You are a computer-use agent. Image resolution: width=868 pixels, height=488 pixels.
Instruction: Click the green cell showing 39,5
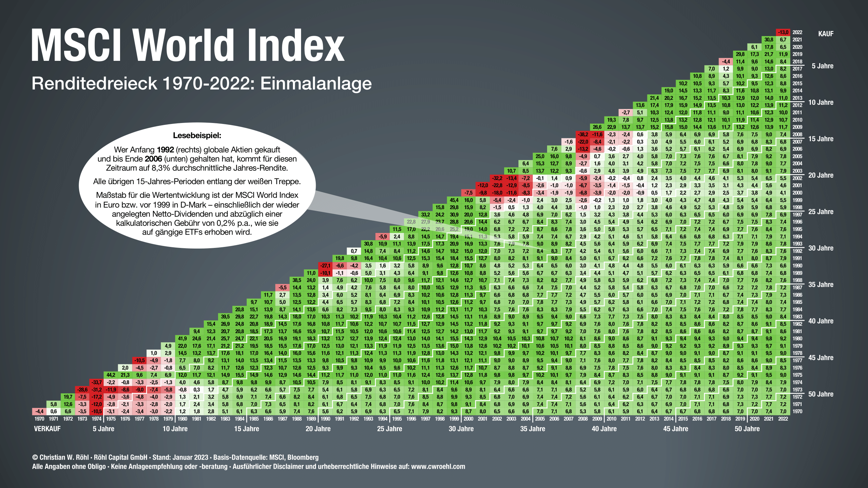(225, 317)
